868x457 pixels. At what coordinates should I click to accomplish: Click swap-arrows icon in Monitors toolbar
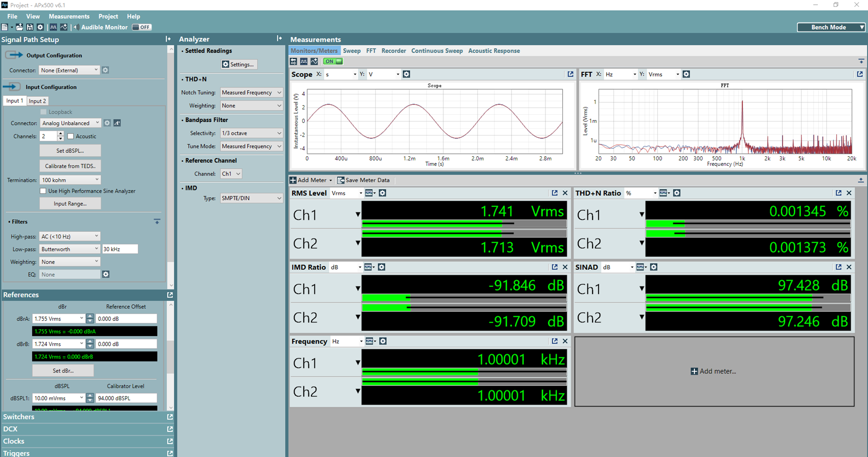click(293, 61)
